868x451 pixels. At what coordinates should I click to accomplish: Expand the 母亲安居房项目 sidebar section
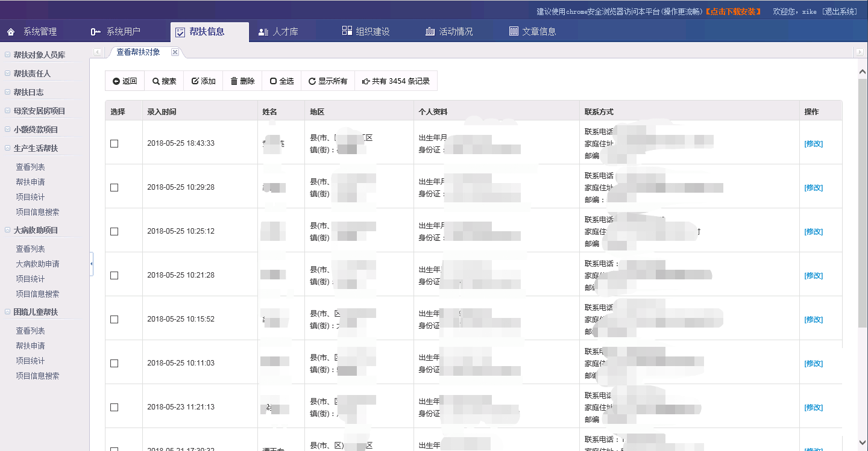tap(7, 111)
